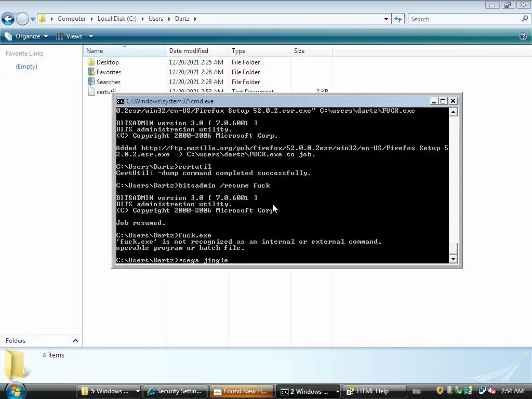Click the Searches folder name
The width and height of the screenshot is (532, 399).
pyautogui.click(x=108, y=82)
